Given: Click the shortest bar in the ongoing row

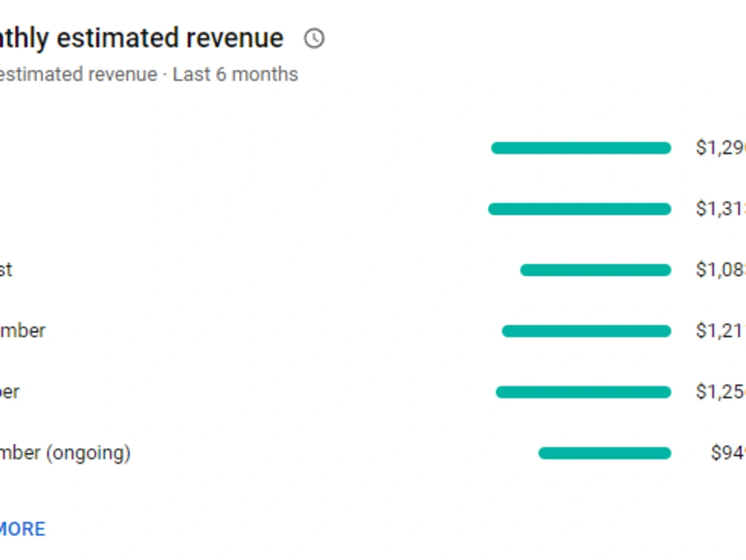Looking at the screenshot, I should [605, 453].
